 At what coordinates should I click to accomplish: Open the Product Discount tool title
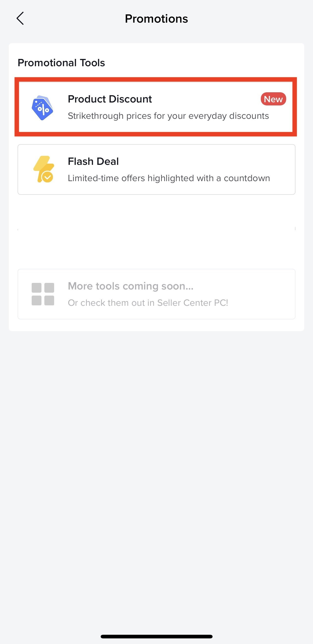coord(110,99)
